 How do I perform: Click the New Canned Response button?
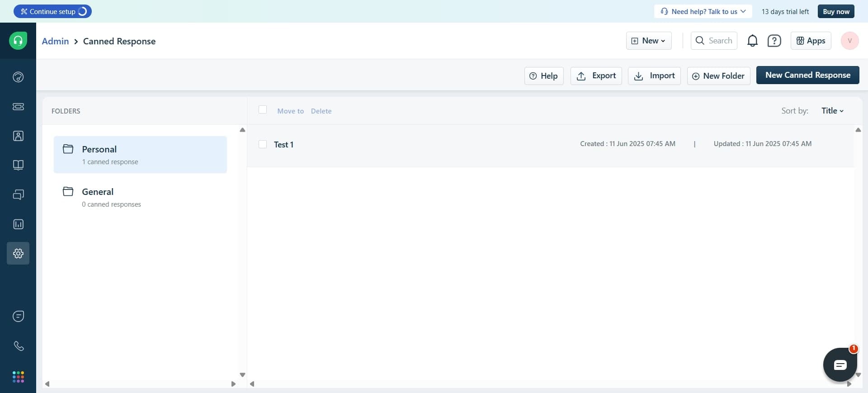coord(807,75)
